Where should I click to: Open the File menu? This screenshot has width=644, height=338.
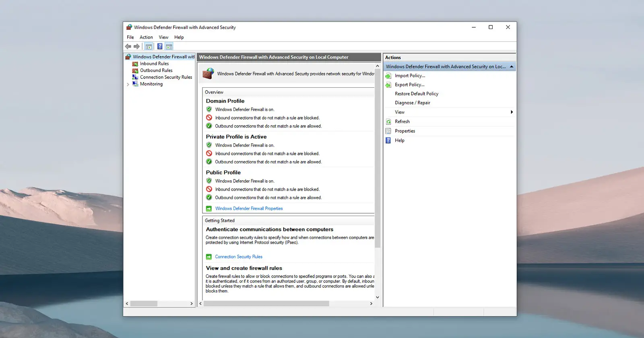(130, 37)
